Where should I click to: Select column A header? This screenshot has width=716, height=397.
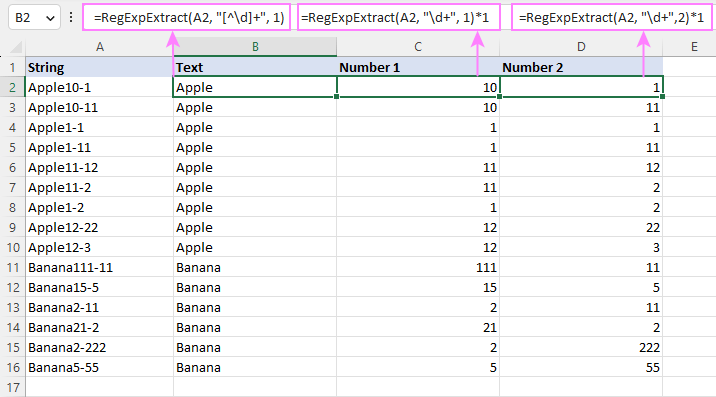point(100,47)
